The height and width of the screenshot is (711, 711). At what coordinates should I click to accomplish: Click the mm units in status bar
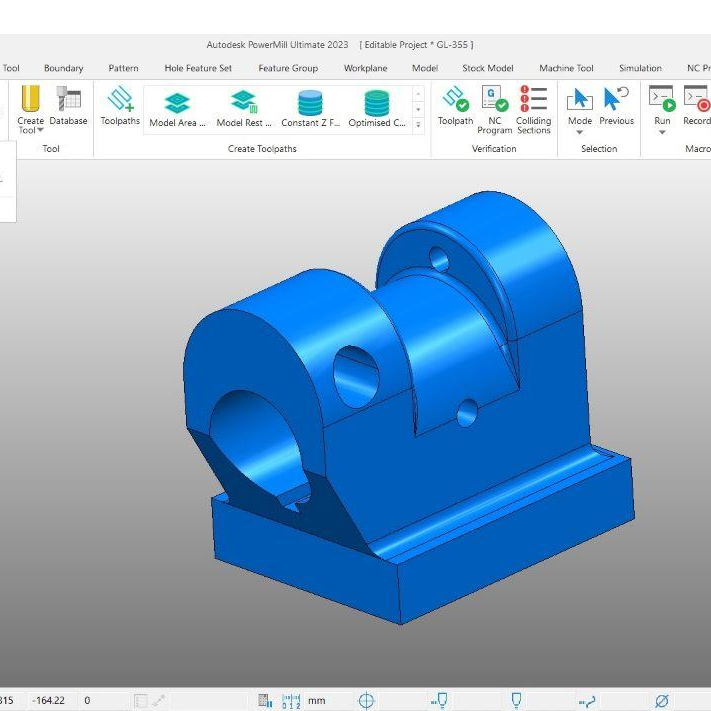316,701
